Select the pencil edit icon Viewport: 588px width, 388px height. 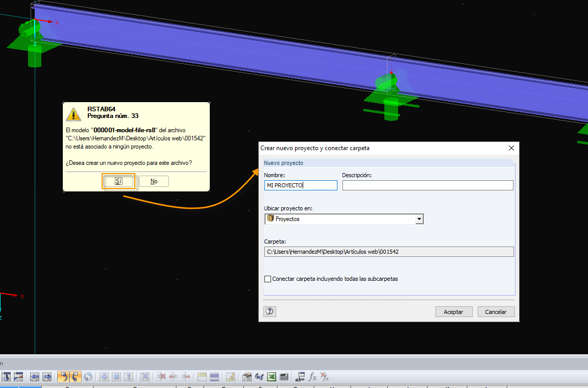[231, 376]
